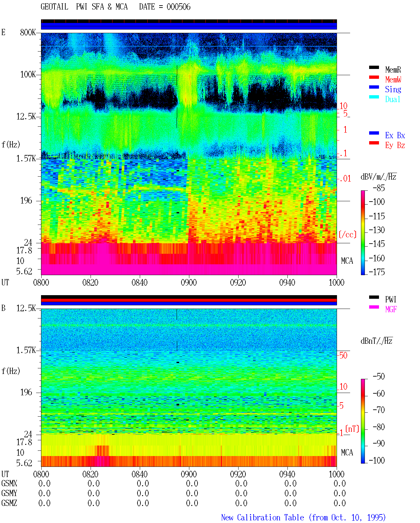Click the red .01 density scale label
420x523 pixels.
[345, 179]
